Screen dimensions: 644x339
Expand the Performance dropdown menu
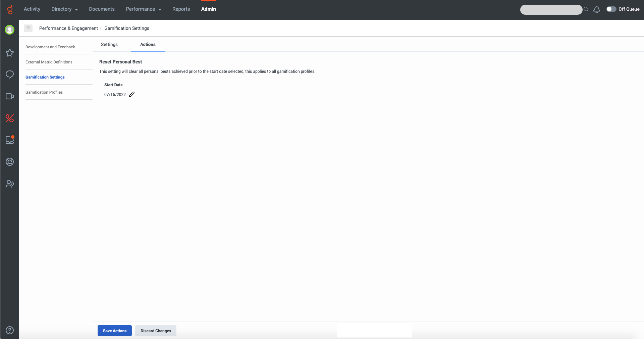pos(144,9)
